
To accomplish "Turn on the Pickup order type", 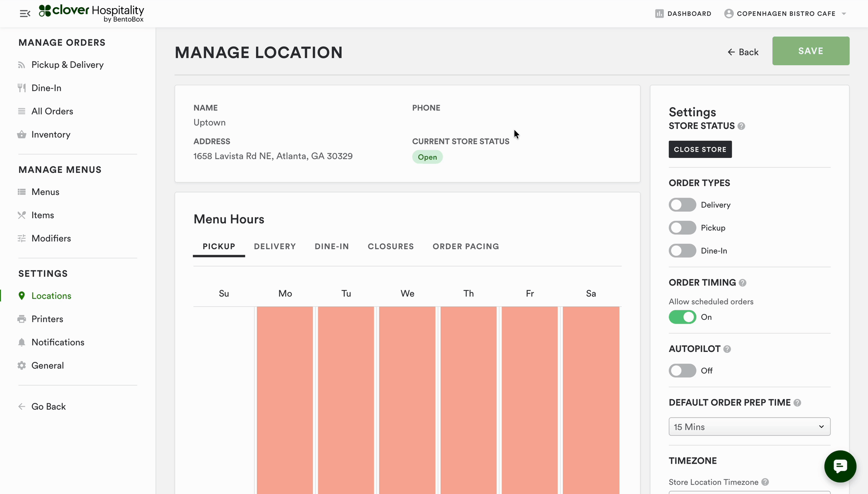I will pyautogui.click(x=682, y=228).
